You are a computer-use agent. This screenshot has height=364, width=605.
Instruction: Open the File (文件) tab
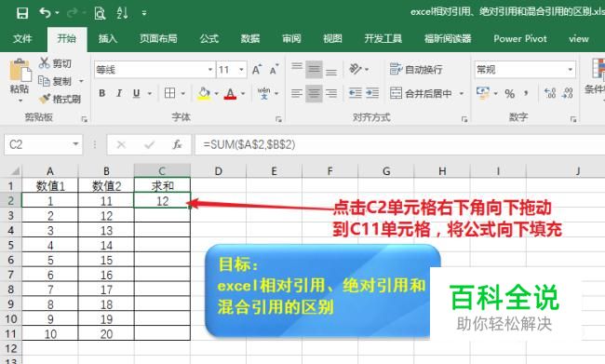22,38
